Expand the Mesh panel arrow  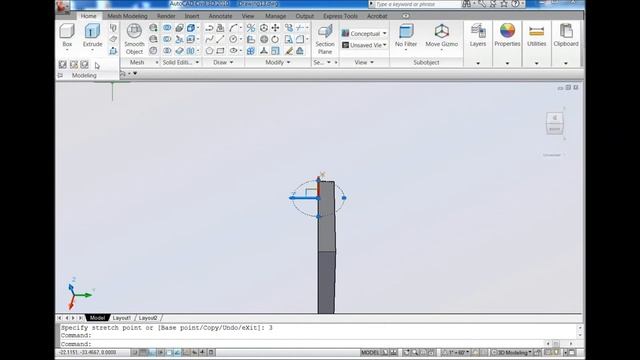157,62
